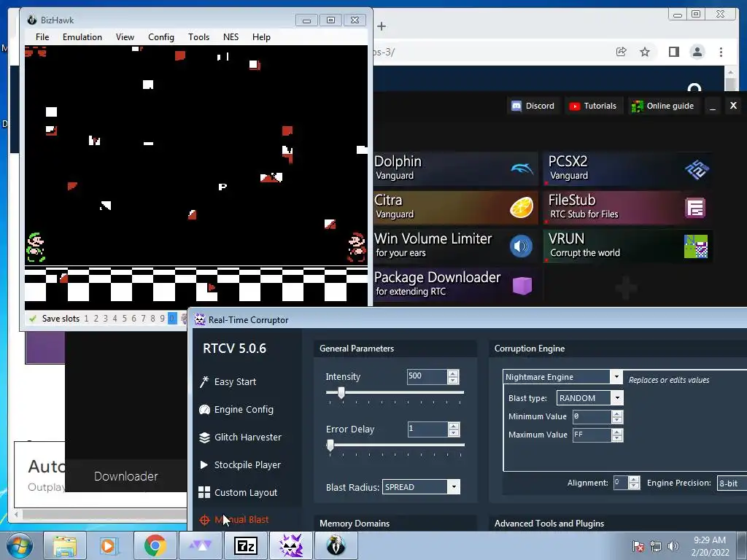Open the Chrome profile avatar
Screen dimensions: 747x560
697,52
